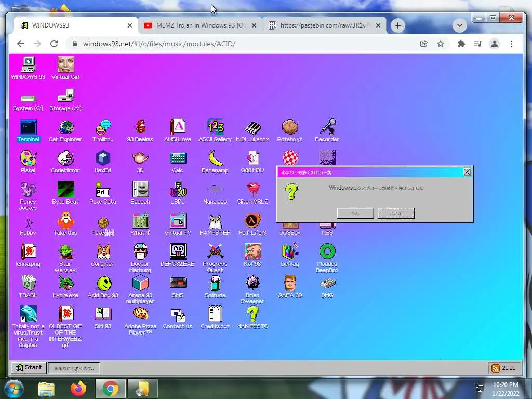Image resolution: width=532 pixels, height=399 pixels.
Task: Open Progress Quest icon
Action: coord(215,259)
